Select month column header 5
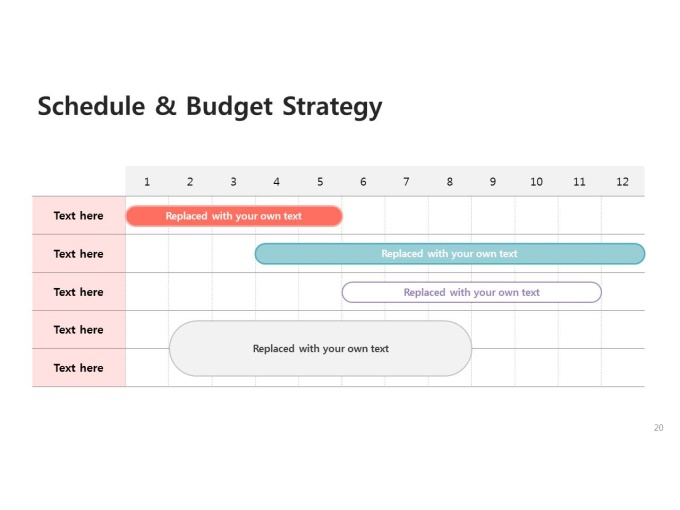 click(320, 181)
